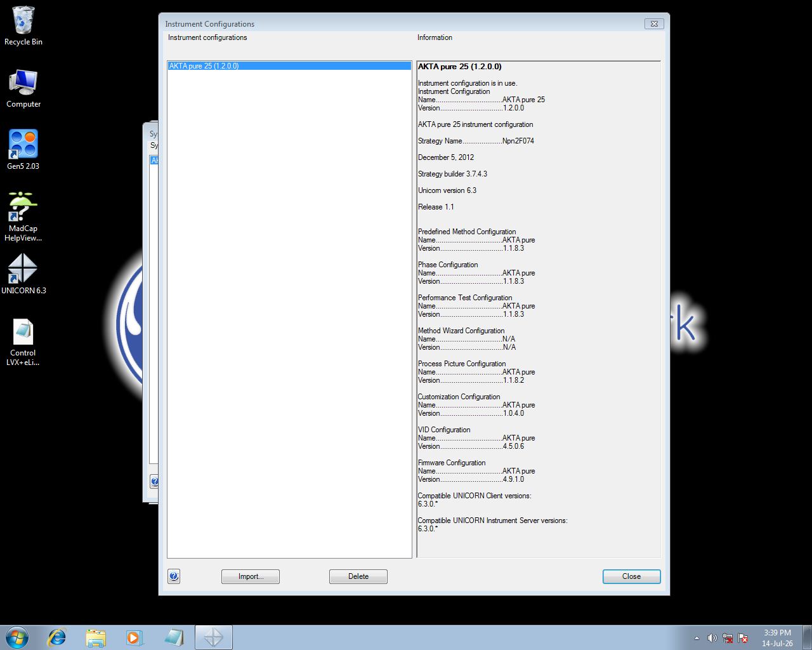Open the Control LVX+eLi file icon
This screenshot has width=812, height=650.
click(x=23, y=342)
